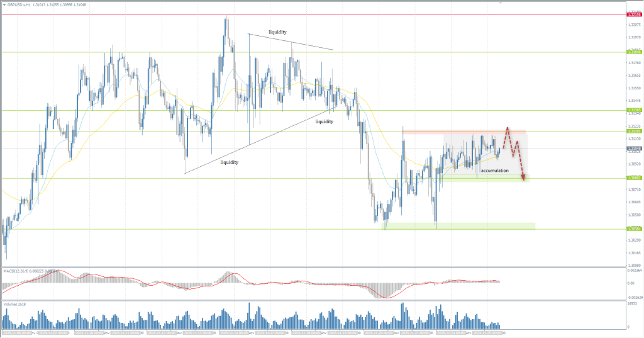644x338 pixels.
Task: Click the 1.30802 support price tag
Action: pos(633,178)
